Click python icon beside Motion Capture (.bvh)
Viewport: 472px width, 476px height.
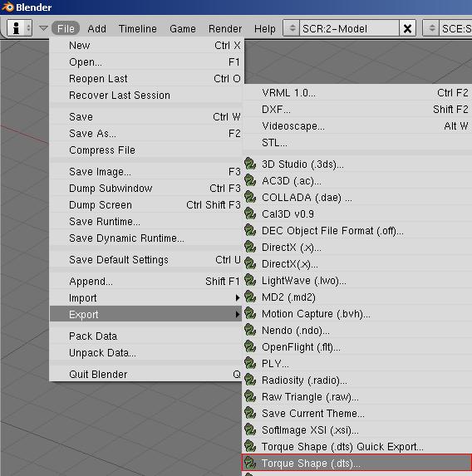click(x=250, y=313)
